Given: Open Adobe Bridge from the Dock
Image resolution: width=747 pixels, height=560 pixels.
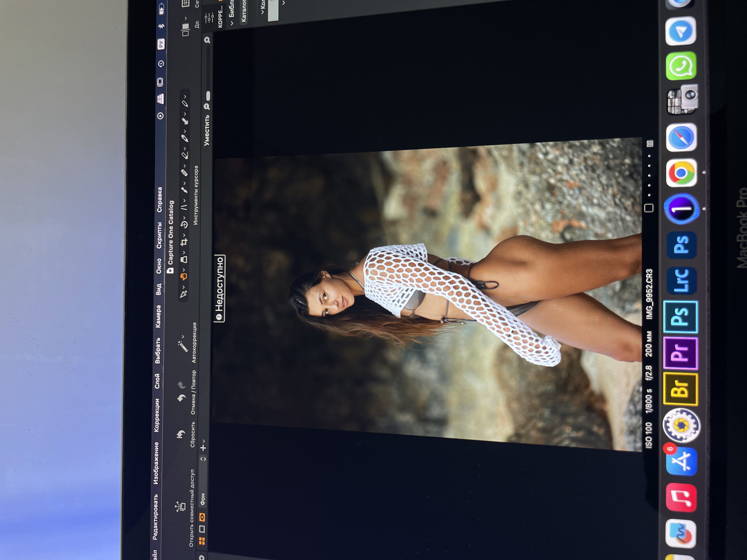Looking at the screenshot, I should click(x=681, y=389).
